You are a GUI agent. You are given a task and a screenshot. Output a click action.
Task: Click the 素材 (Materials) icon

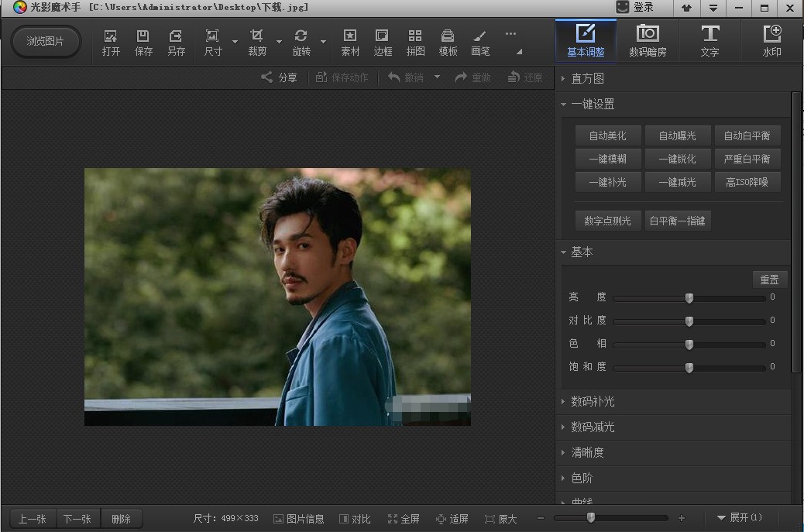click(350, 42)
